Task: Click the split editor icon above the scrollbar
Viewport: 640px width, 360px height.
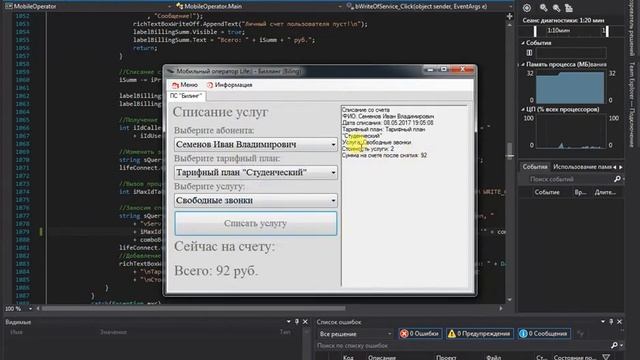Action: 509,16
